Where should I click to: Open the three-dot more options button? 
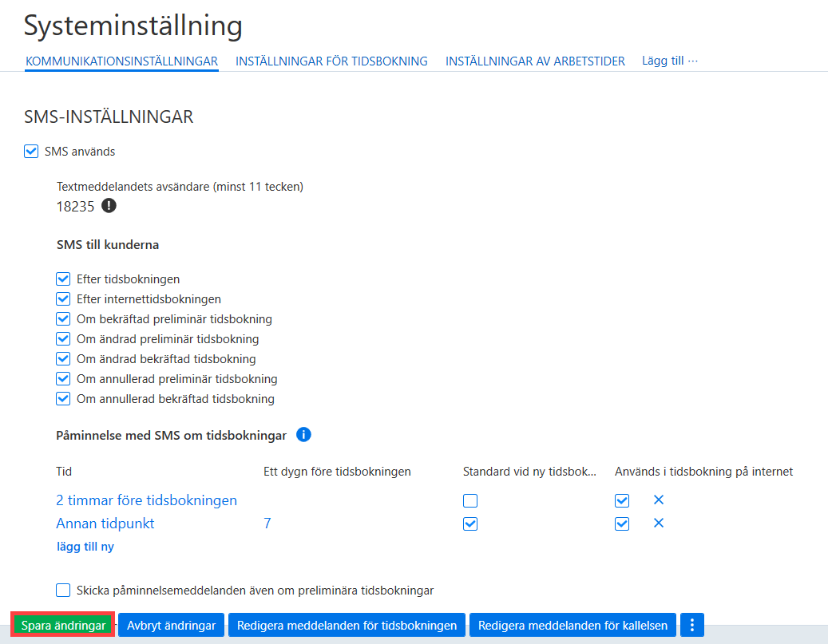(691, 625)
